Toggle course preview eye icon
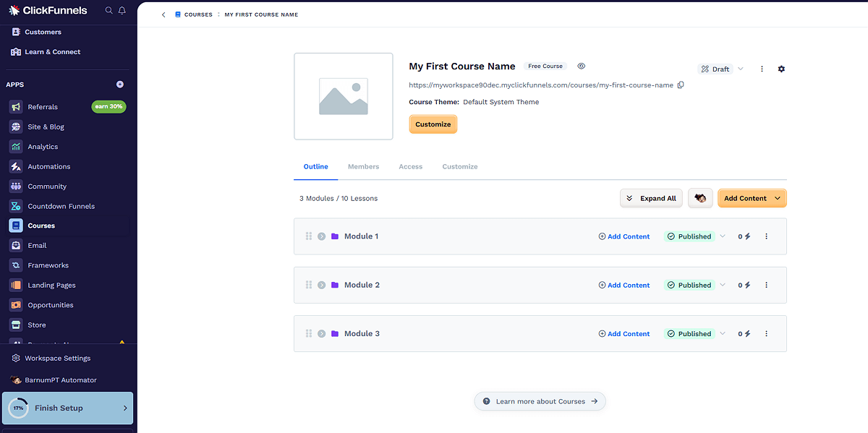 (582, 67)
